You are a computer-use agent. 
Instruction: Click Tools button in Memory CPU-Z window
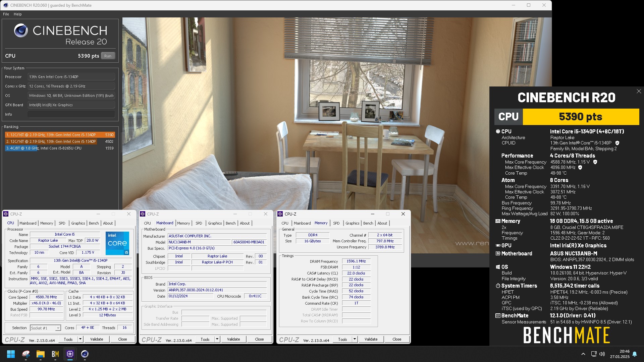click(343, 339)
